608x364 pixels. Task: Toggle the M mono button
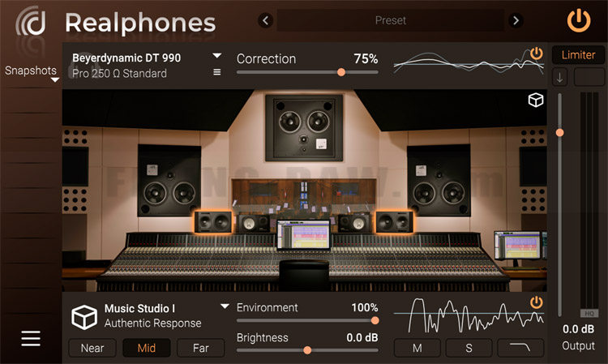[x=417, y=348]
